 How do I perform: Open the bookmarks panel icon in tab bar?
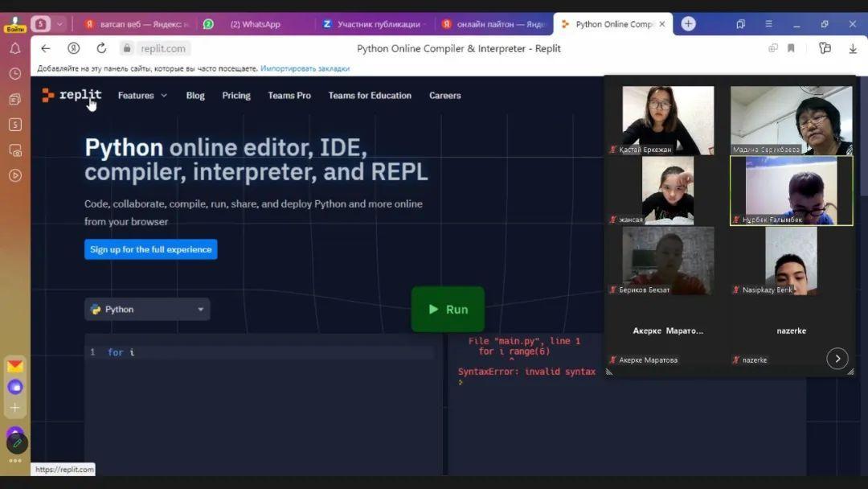tap(741, 24)
